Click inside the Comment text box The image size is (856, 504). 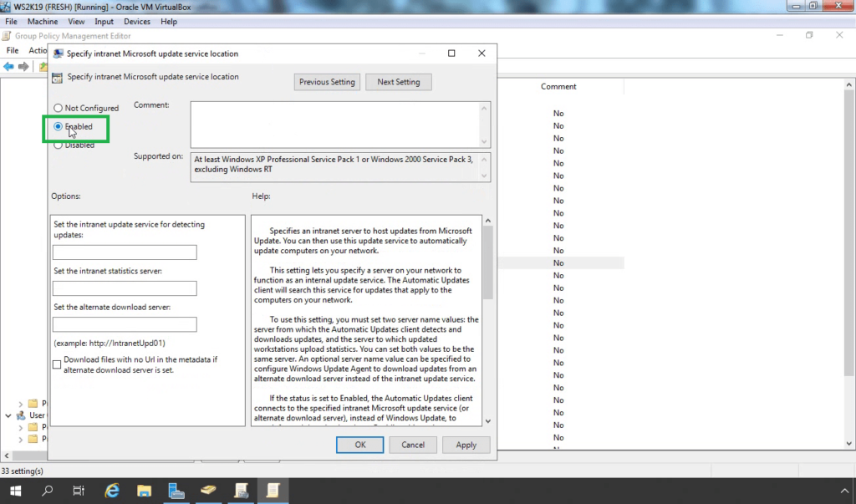(335, 125)
